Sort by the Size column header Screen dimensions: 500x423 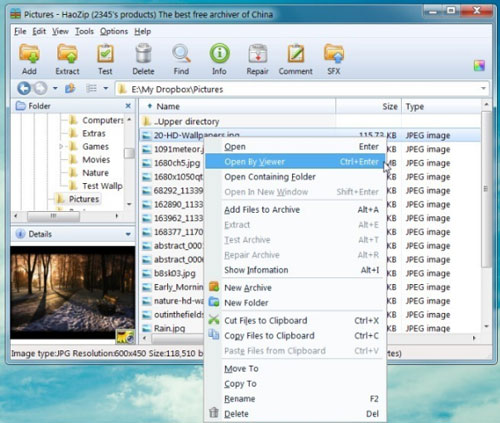[369, 106]
